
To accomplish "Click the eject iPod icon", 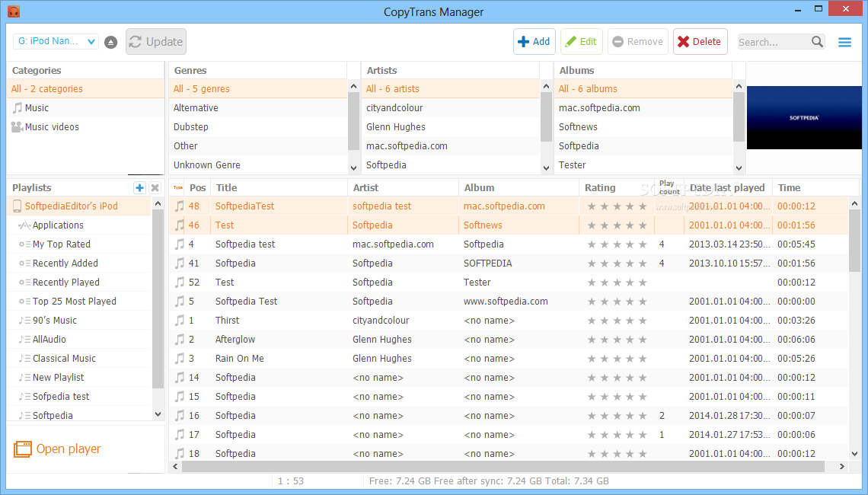I will [x=110, y=42].
